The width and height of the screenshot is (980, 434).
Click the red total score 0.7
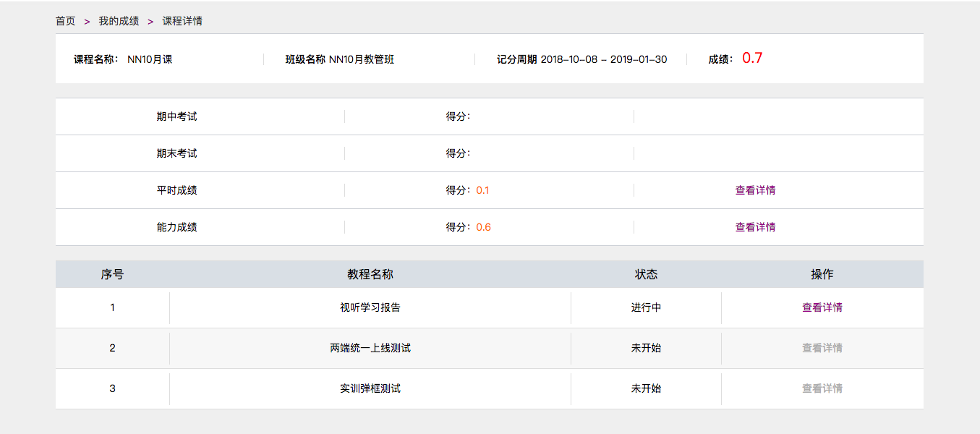pyautogui.click(x=752, y=59)
